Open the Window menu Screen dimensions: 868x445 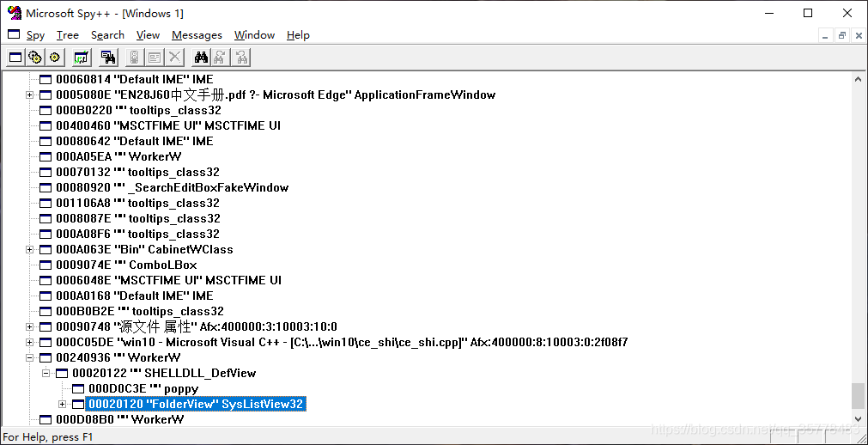click(x=254, y=35)
